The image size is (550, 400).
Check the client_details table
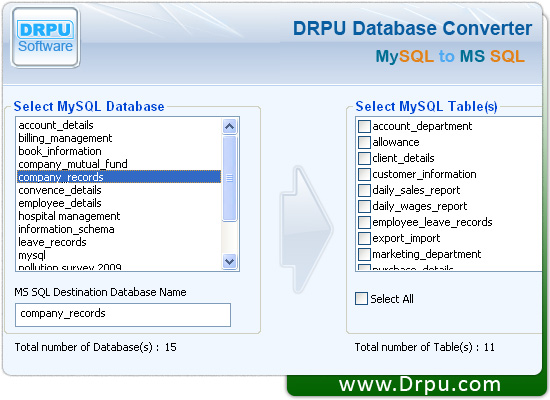pos(364,158)
